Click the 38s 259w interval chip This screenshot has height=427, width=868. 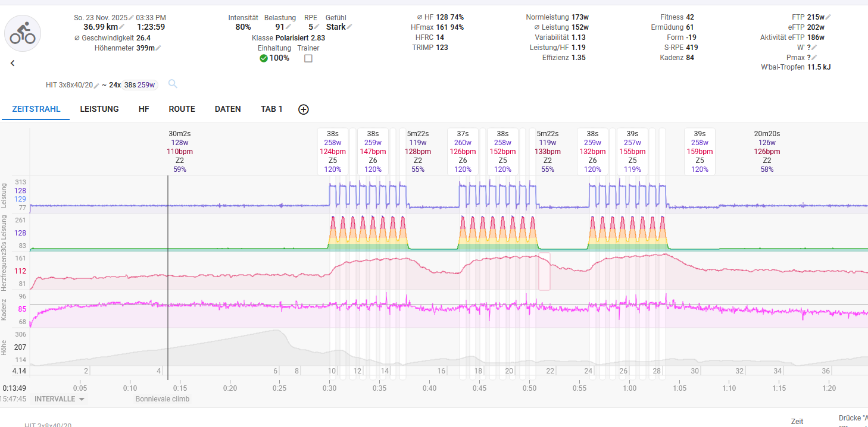click(140, 85)
